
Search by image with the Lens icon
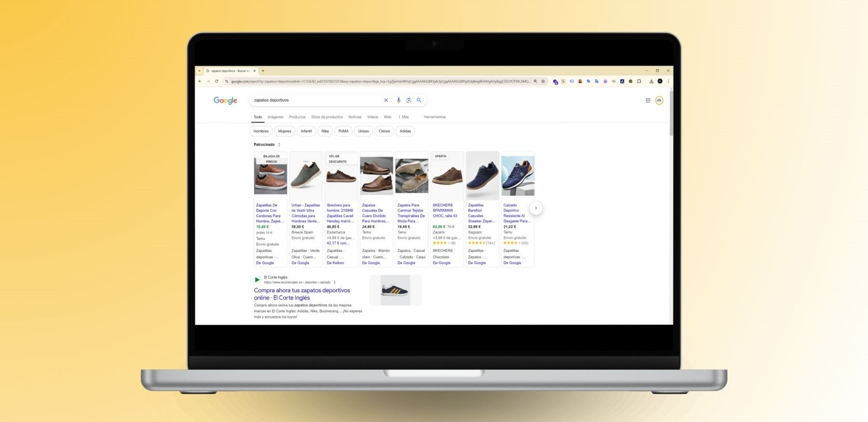pos(409,100)
